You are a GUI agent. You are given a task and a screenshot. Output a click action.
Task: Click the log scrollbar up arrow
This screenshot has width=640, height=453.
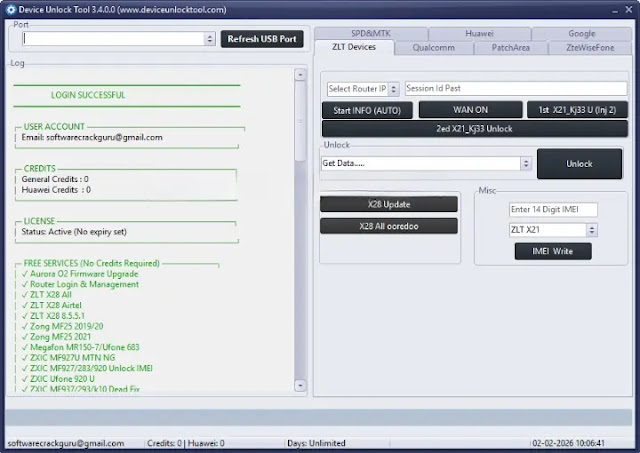[301, 74]
